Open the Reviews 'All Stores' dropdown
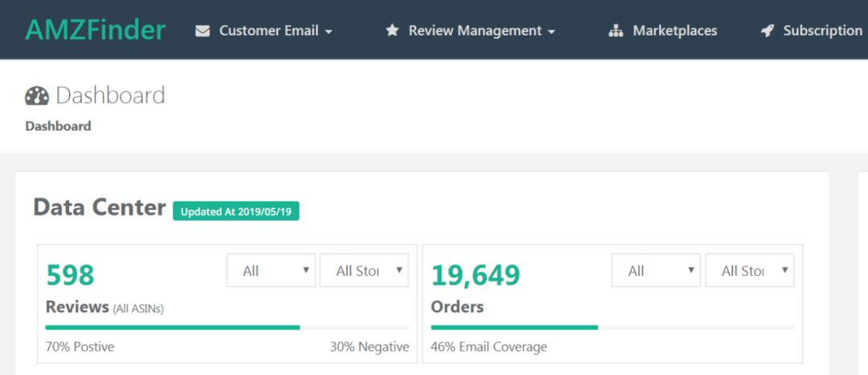The width and height of the screenshot is (868, 375). click(x=364, y=270)
